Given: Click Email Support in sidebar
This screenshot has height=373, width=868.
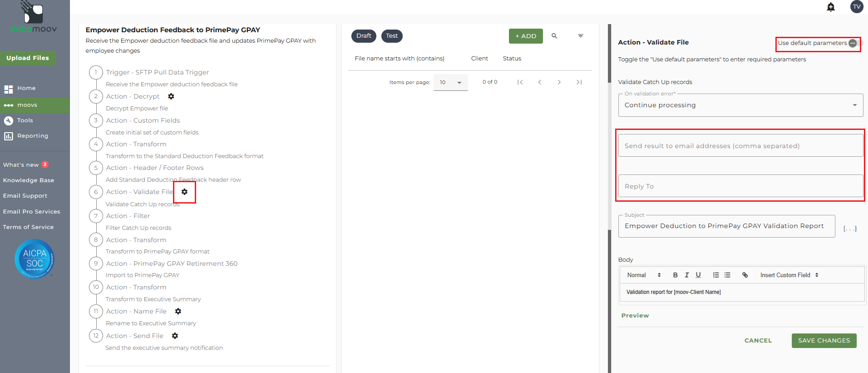Looking at the screenshot, I should [25, 196].
